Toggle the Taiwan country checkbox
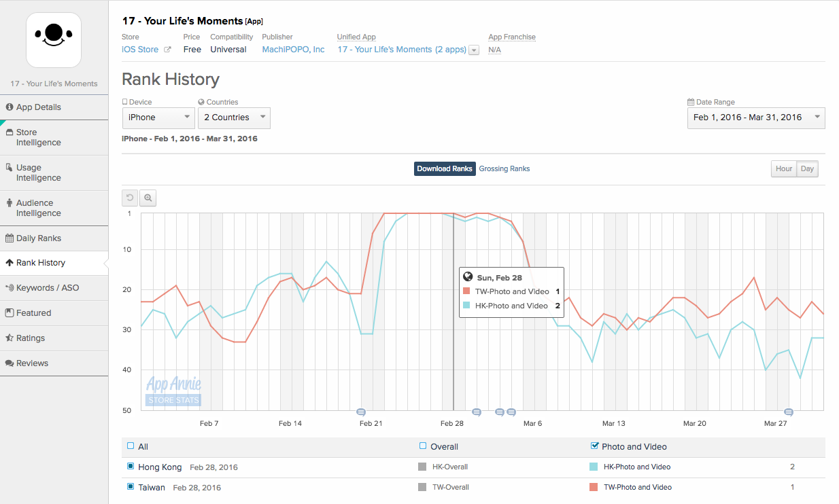Image resolution: width=839 pixels, height=504 pixels. (131, 487)
